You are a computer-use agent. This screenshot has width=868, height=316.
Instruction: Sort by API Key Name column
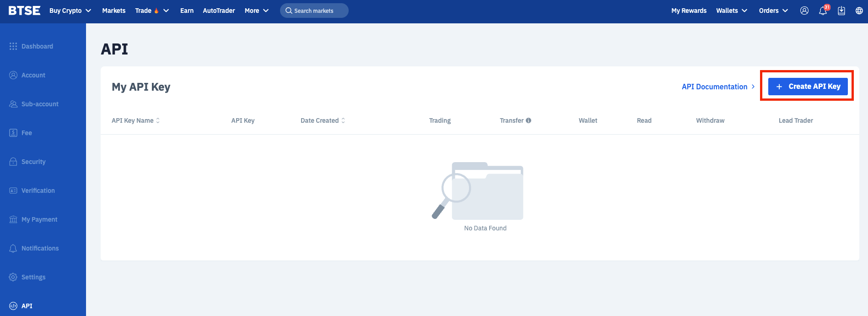(x=135, y=120)
